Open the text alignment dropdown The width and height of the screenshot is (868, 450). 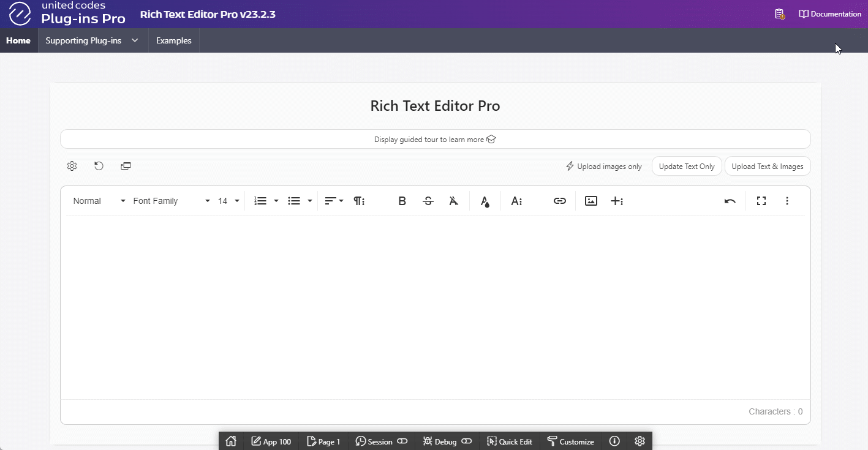333,201
